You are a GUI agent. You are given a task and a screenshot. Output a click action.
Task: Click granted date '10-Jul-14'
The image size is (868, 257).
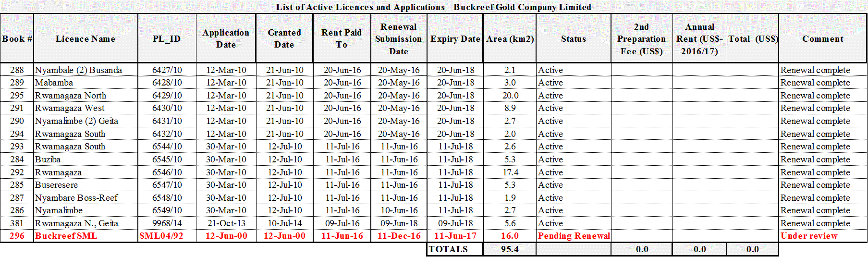pos(285,223)
